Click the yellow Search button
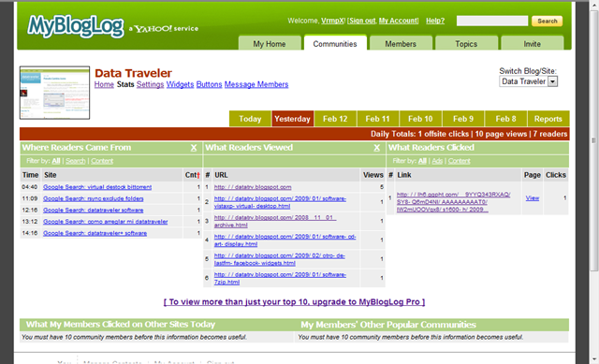The height and width of the screenshot is (364, 599). [547, 21]
